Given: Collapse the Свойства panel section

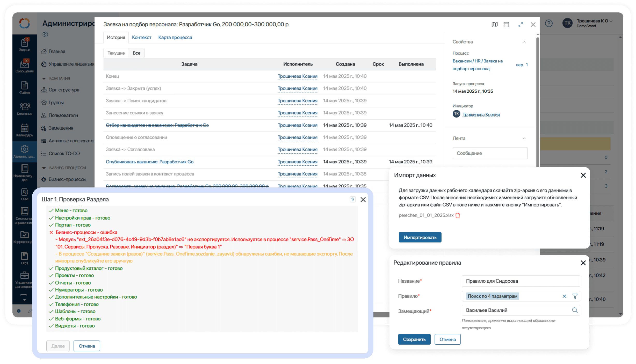Looking at the screenshot, I should pyautogui.click(x=524, y=42).
